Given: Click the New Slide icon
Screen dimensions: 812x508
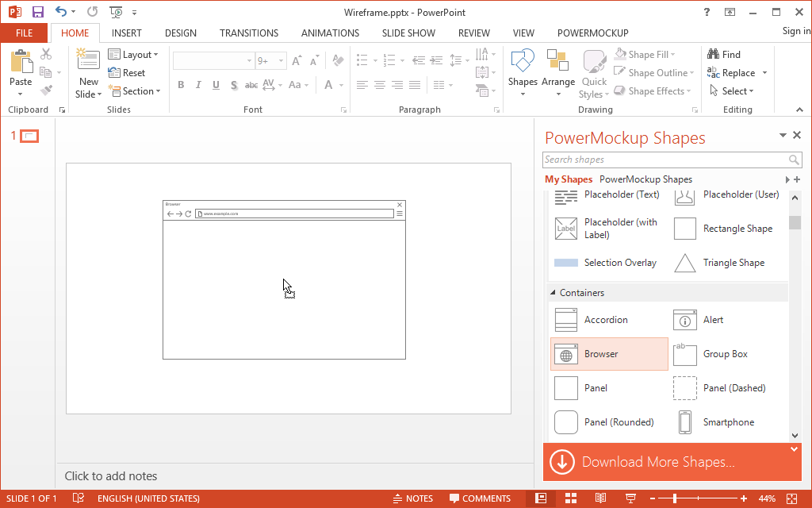Looking at the screenshot, I should point(88,60).
